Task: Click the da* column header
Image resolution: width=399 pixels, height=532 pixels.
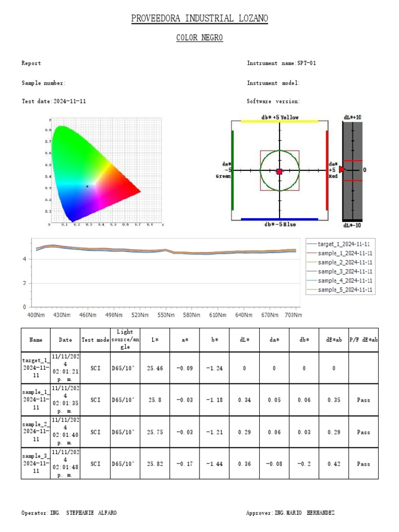Action: 274,340
